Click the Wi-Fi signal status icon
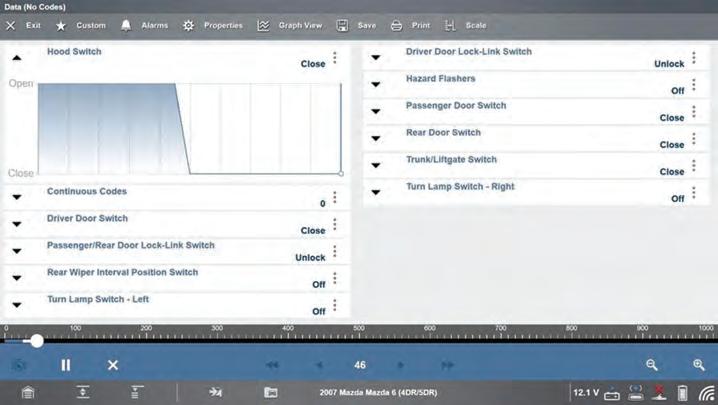 coord(707,393)
